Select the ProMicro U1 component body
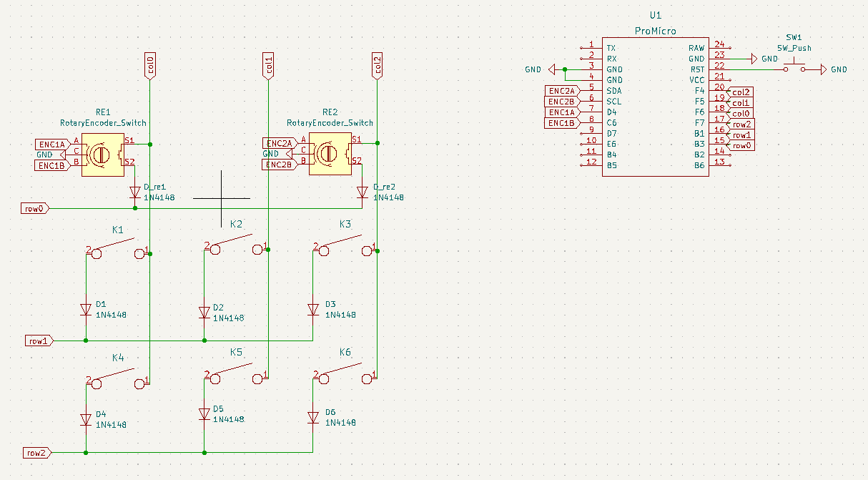This screenshot has width=868, height=480. pyautogui.click(x=655, y=107)
